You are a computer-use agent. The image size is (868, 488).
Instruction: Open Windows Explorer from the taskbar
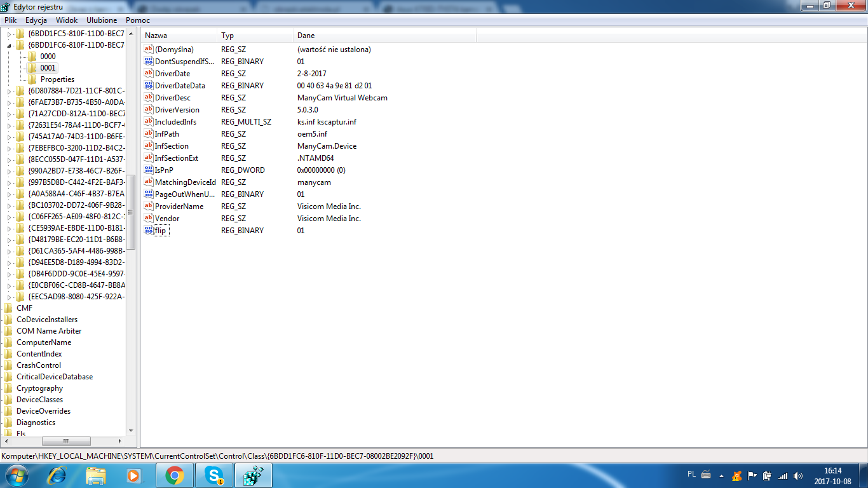coord(96,475)
